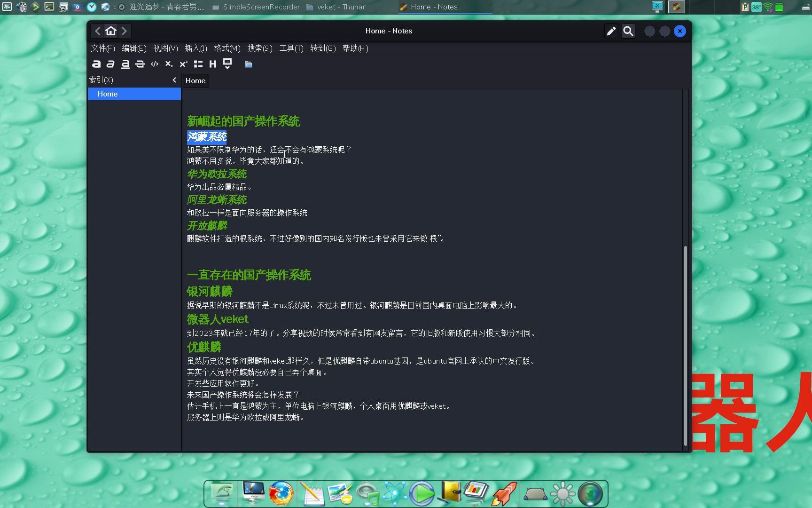The height and width of the screenshot is (508, 812).
Task: Open the 搜索(S) menu
Action: coord(260,48)
